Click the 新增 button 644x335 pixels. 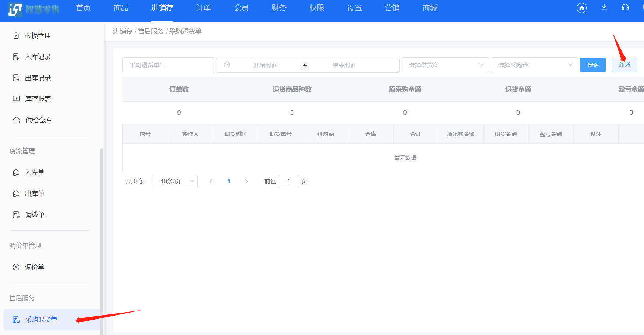[624, 65]
